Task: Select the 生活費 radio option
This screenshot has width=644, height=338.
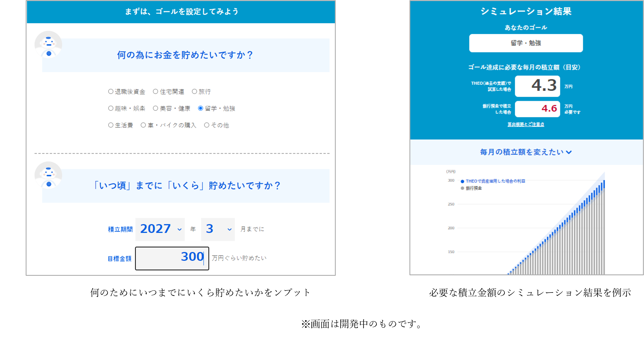Action: click(x=111, y=125)
